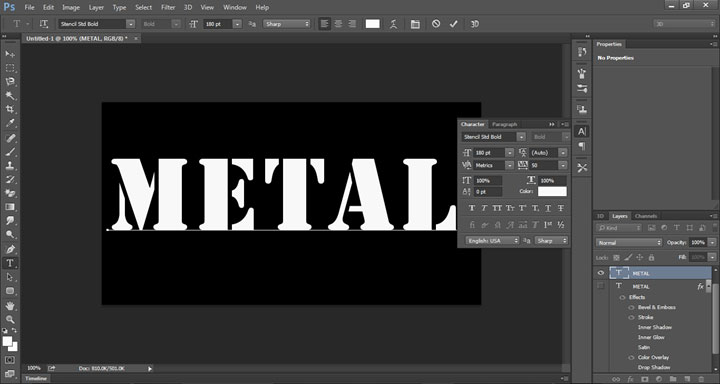The width and height of the screenshot is (720, 384).
Task: Select the Horizontal Type tool in the toolbox
Action: point(10,263)
